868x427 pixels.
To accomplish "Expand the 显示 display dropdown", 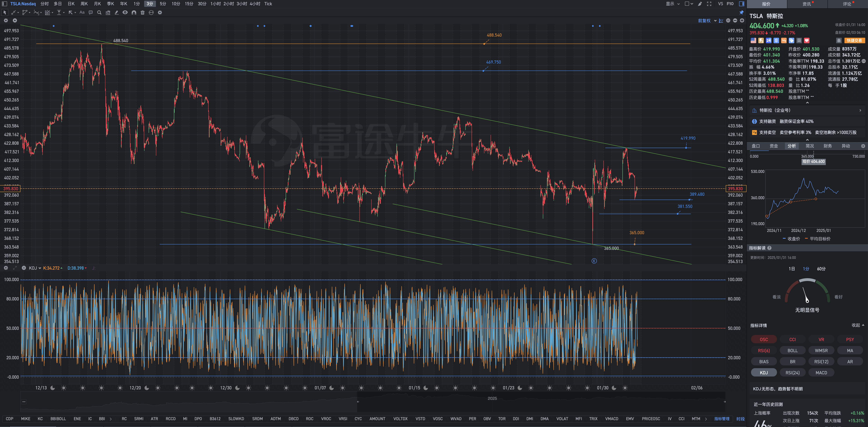I will (x=673, y=4).
